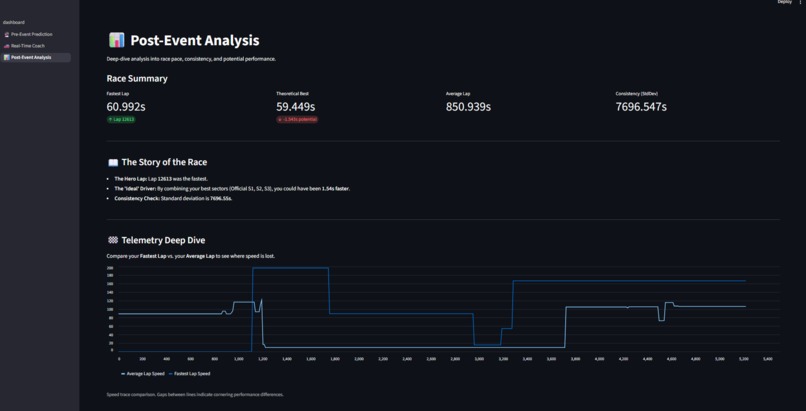The height and width of the screenshot is (411, 806).
Task: Click the Real-Time Coach car icon
Action: pos(6,46)
